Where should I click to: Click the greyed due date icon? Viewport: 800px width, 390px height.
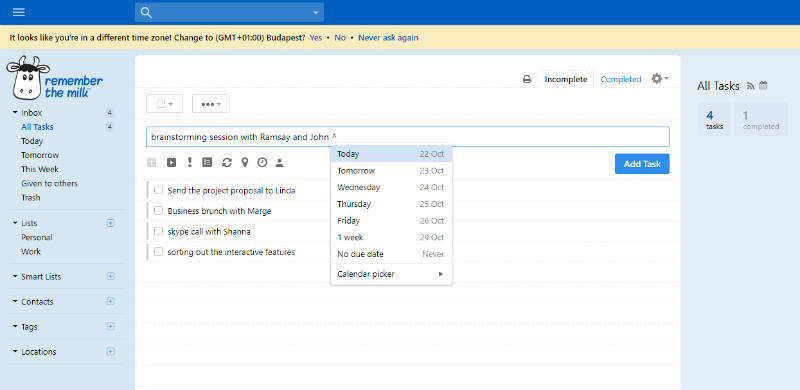(x=152, y=162)
